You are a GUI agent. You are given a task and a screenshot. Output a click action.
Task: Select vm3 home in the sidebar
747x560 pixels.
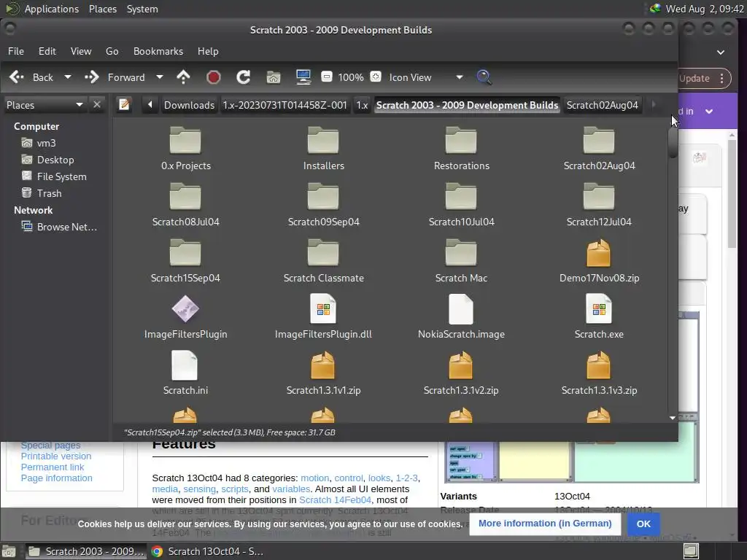[x=46, y=143]
